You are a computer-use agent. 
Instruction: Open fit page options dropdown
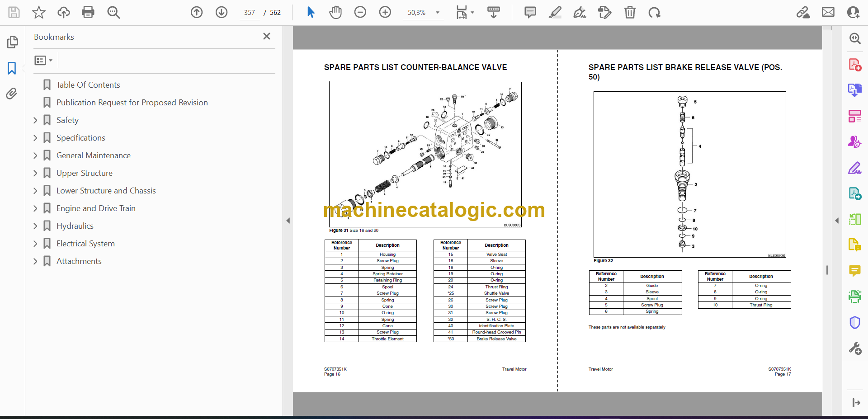465,12
